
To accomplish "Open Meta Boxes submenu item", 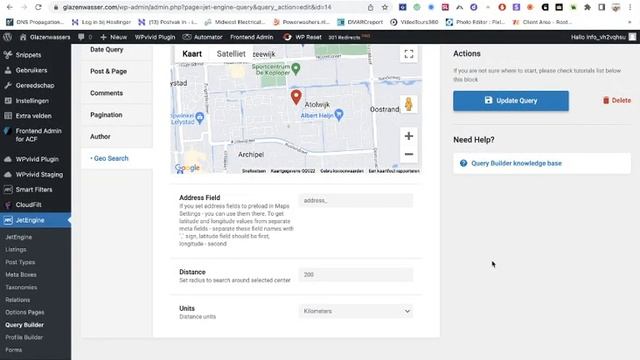I will click(21, 275).
